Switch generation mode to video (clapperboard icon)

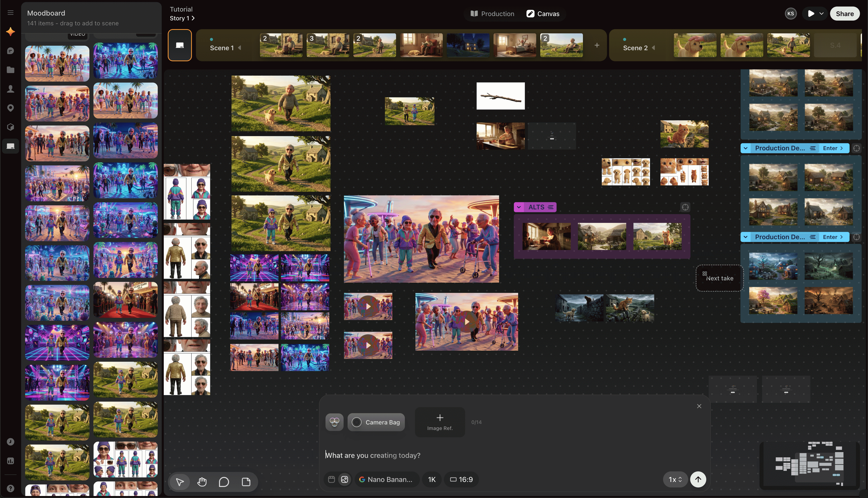point(331,479)
